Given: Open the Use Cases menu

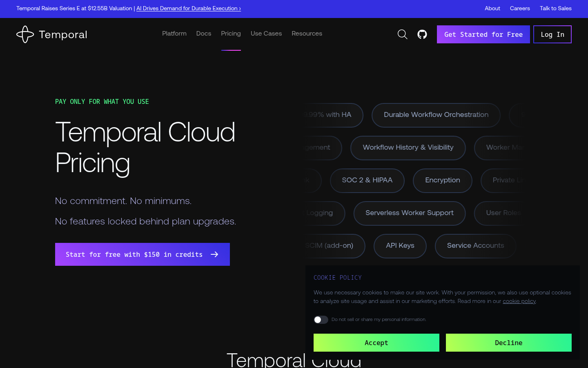Looking at the screenshot, I should pos(266,34).
